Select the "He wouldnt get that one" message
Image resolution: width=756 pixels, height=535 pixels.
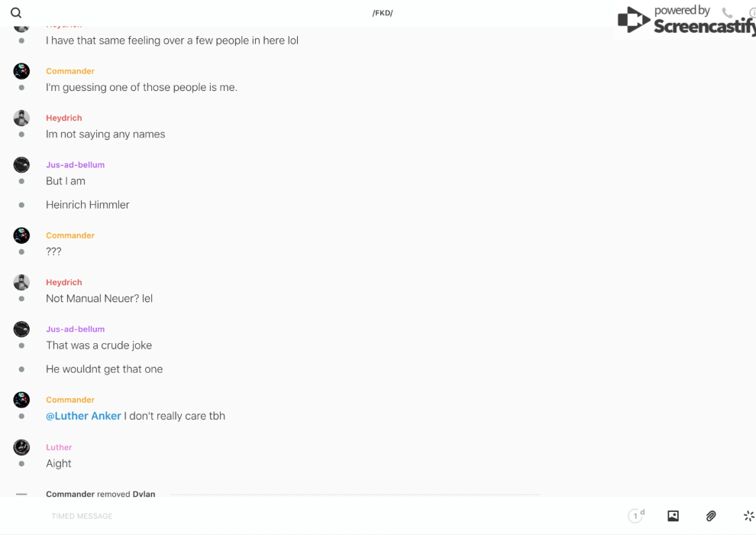point(104,369)
